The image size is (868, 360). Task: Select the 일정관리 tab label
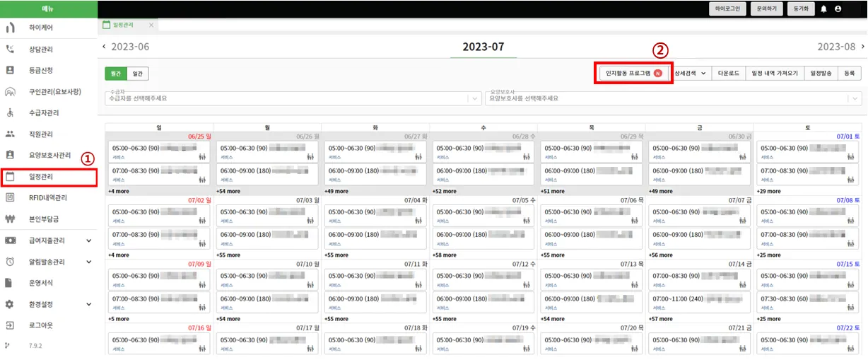(123, 25)
